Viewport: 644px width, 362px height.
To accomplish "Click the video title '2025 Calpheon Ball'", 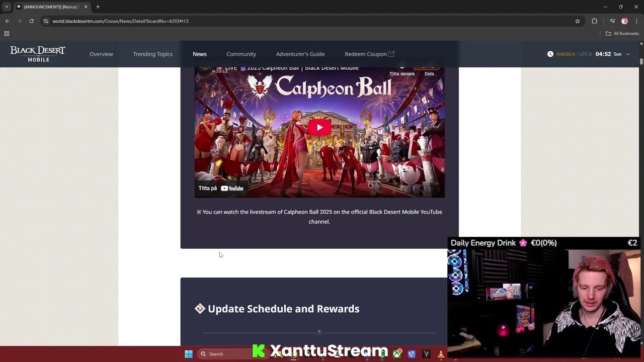I will (x=303, y=69).
